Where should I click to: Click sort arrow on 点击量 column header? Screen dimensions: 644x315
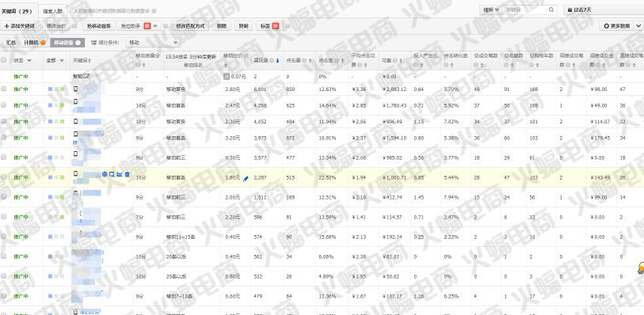pos(309,60)
